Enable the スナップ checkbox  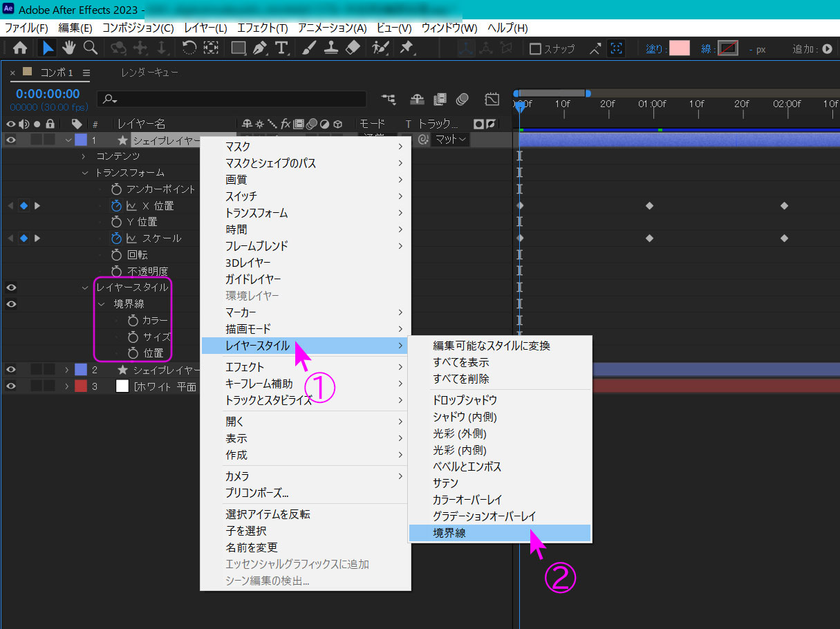[x=535, y=49]
